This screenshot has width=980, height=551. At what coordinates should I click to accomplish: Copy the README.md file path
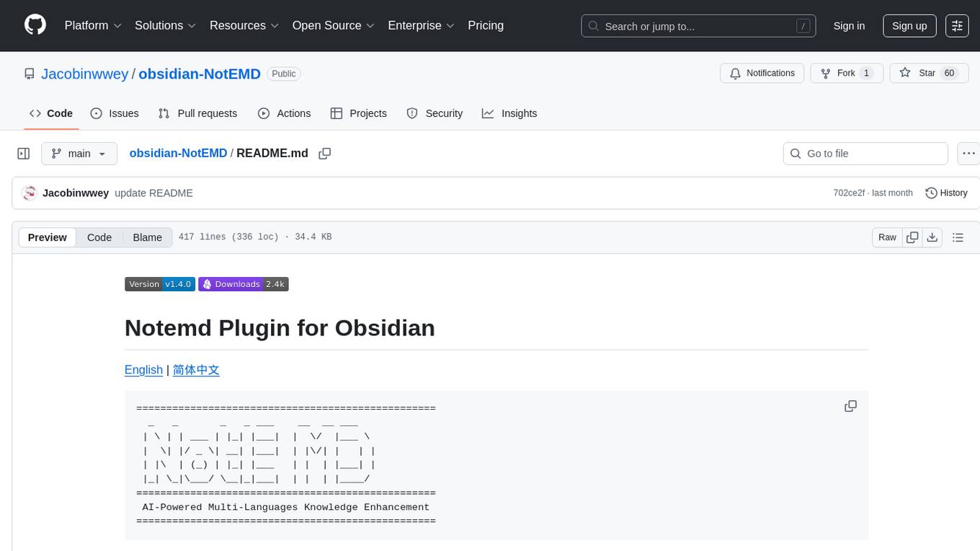(x=325, y=153)
